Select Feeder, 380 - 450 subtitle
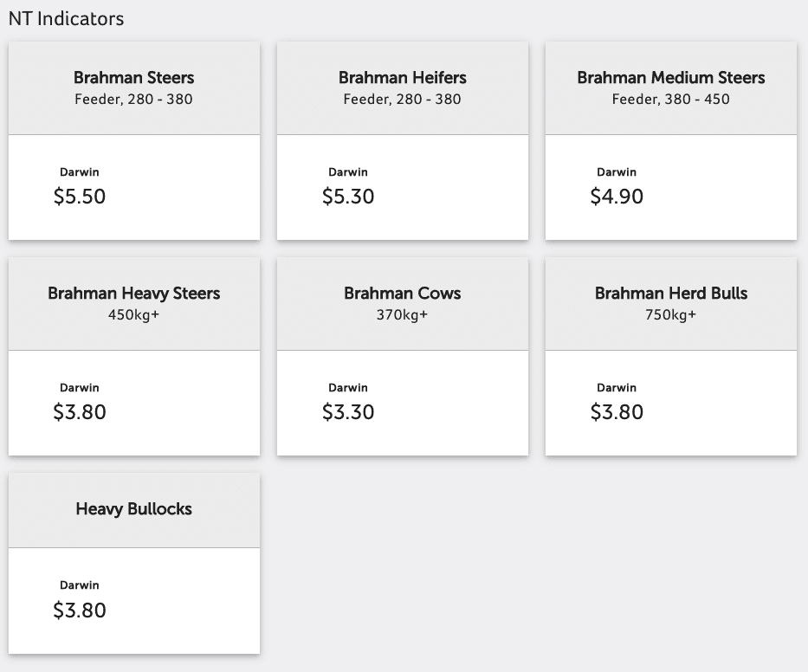808x672 pixels. click(671, 99)
